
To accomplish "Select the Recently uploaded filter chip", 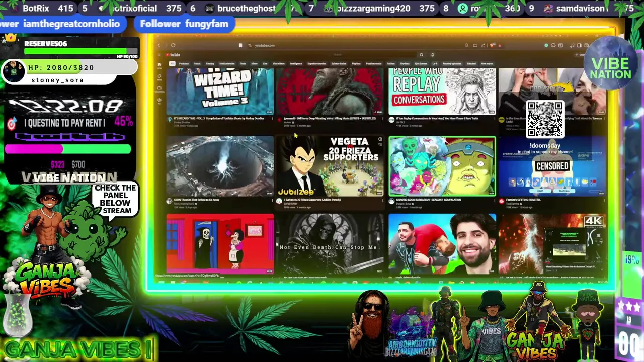I will click(452, 64).
